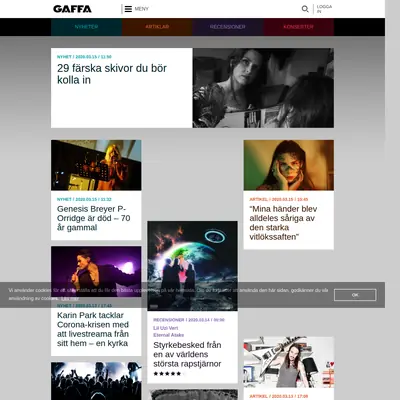Open the Nyheter tab
This screenshot has height=400, width=400.
pos(86,27)
